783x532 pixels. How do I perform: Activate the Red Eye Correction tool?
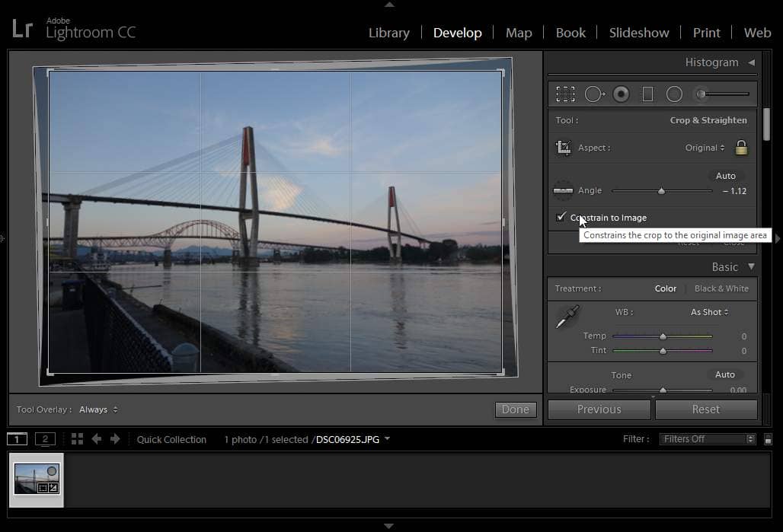(x=622, y=94)
